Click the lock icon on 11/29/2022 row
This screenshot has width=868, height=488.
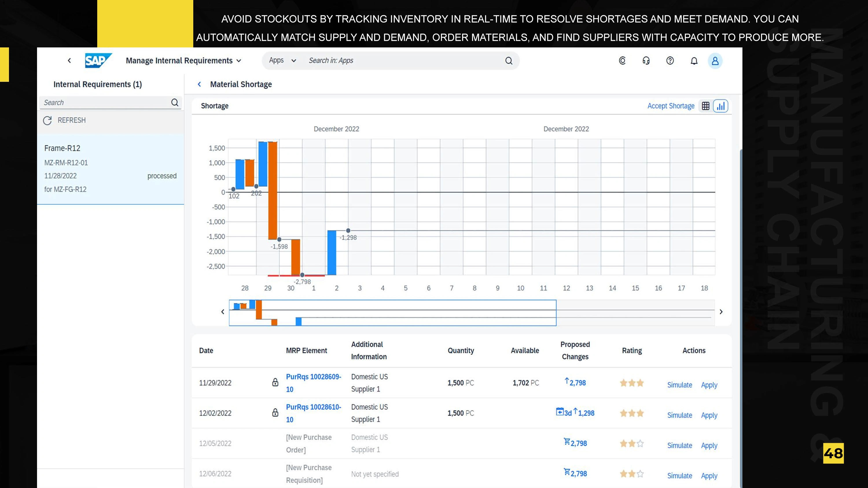[275, 382]
